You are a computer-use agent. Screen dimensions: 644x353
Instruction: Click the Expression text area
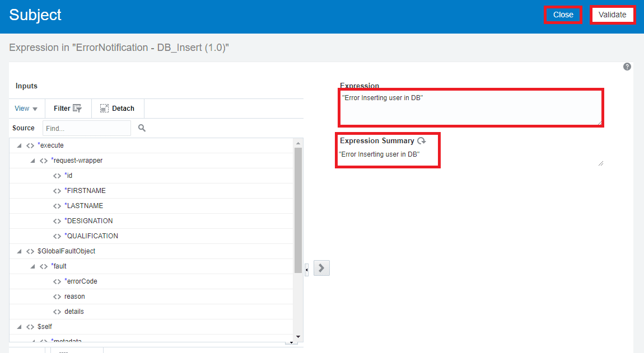tap(470, 108)
